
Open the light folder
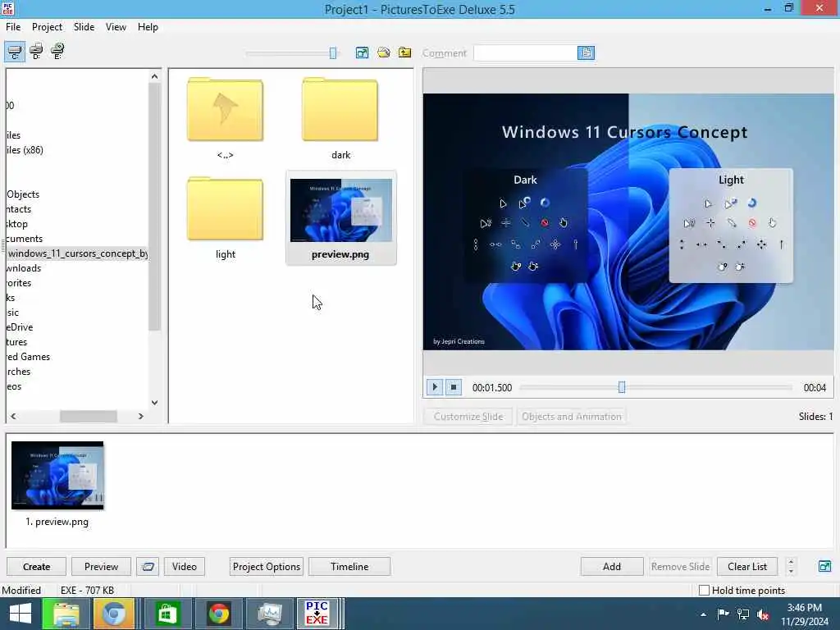[225, 217]
